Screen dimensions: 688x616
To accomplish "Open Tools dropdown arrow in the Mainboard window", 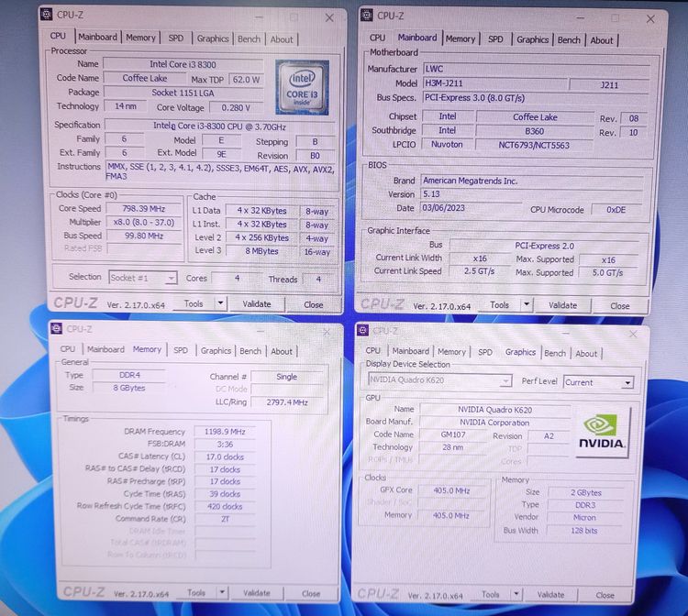I will pos(527,304).
